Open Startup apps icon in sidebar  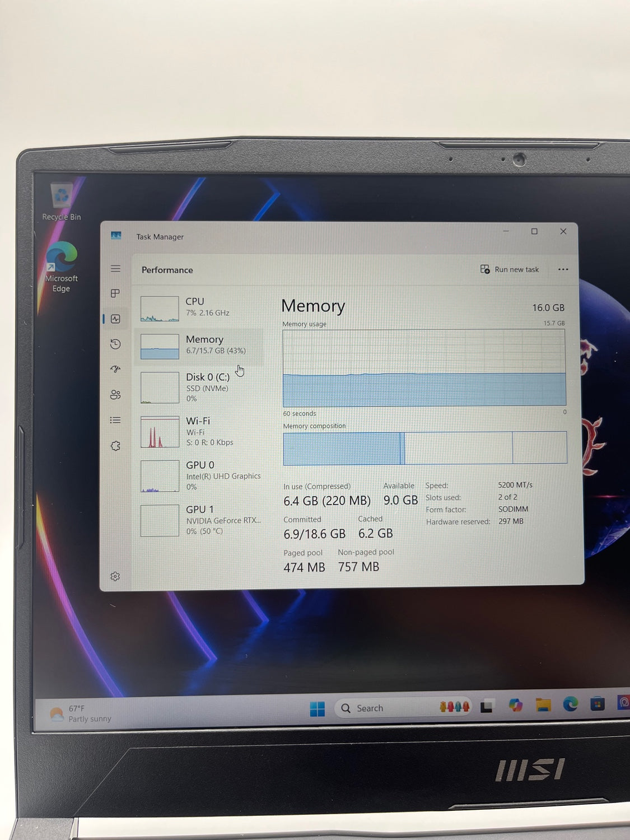(115, 369)
